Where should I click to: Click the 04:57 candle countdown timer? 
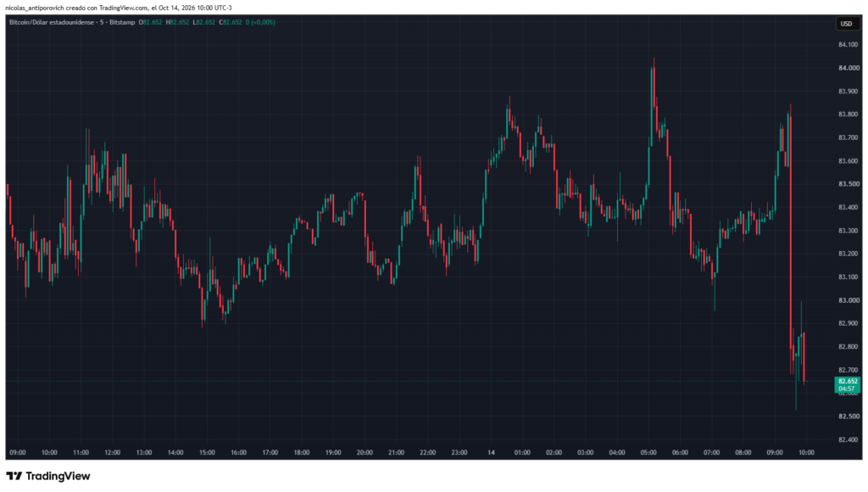[847, 389]
